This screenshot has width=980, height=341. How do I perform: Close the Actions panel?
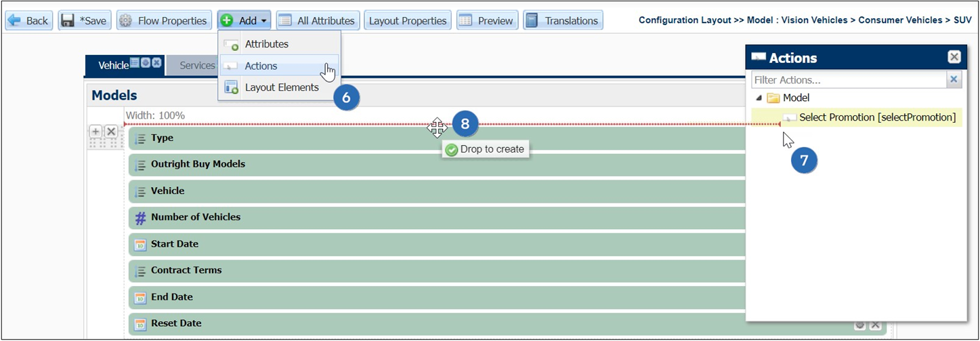954,58
